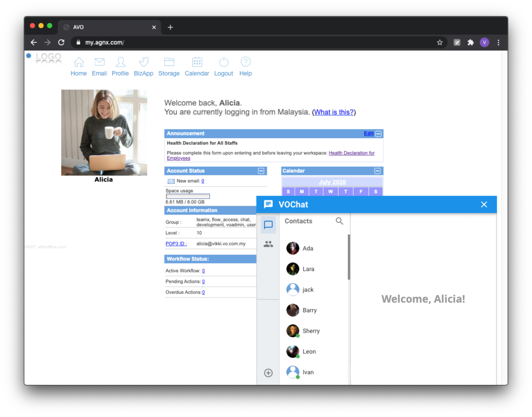Click the Edit link in Announcement header
This screenshot has width=532, height=417.
(368, 134)
